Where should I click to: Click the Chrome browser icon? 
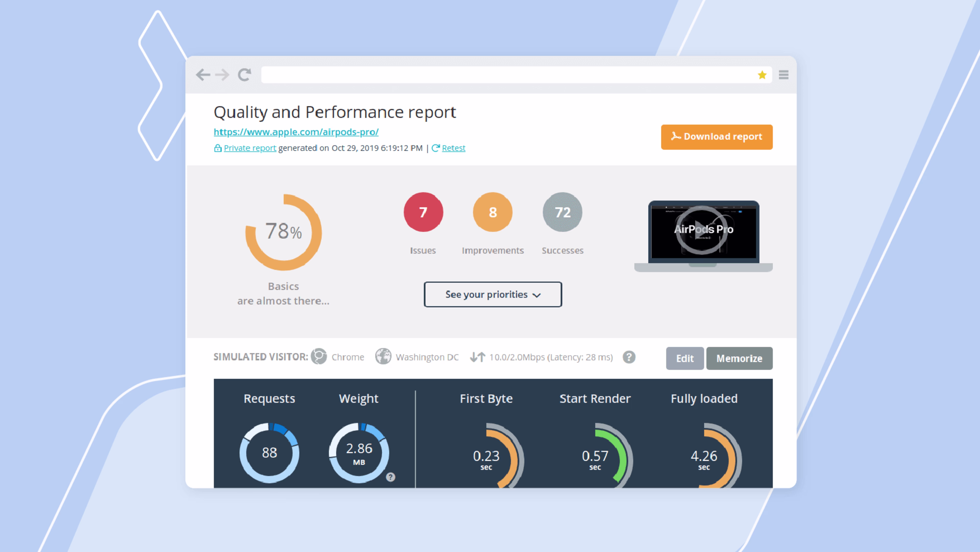pyautogui.click(x=319, y=357)
